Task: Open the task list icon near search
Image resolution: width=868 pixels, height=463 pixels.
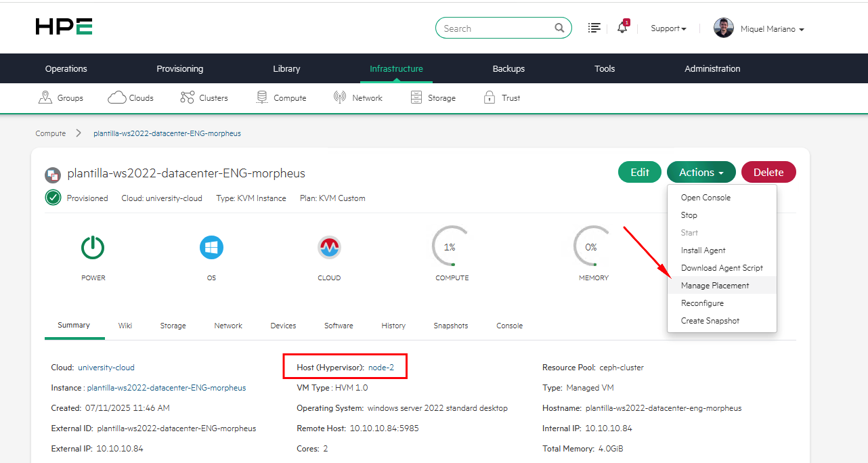Action: 594,28
